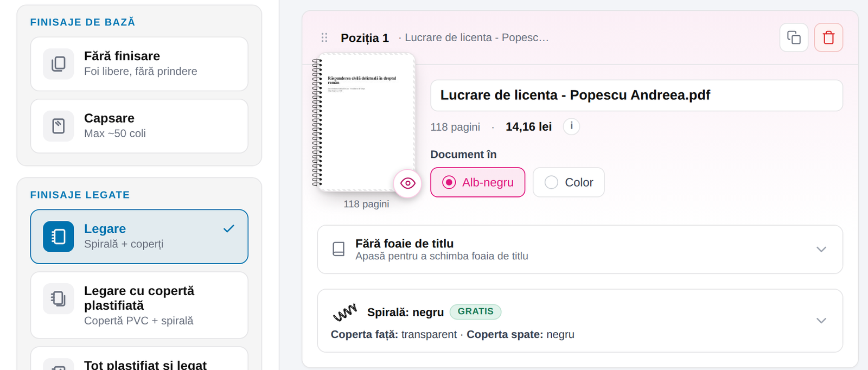Image resolution: width=868 pixels, height=370 pixels.
Task: Click the FINISAJE DE BAZĂ heading
Action: click(x=82, y=22)
